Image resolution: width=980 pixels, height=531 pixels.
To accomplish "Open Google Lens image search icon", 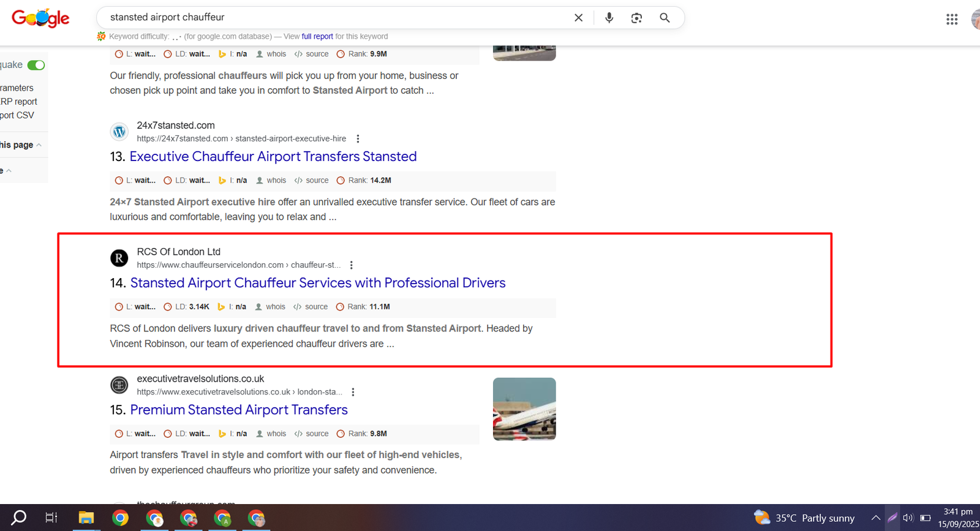I will click(636, 18).
